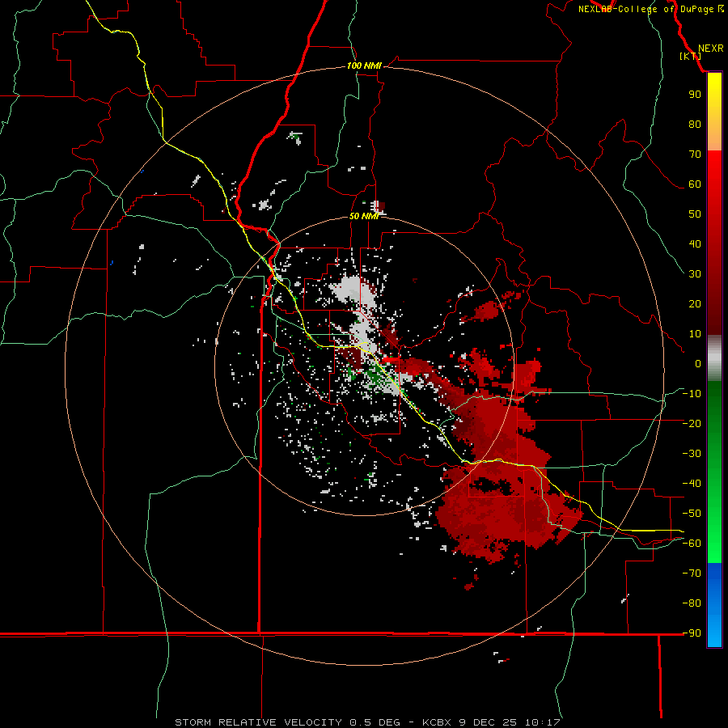Select the 30 value on velocity scale

695,274
